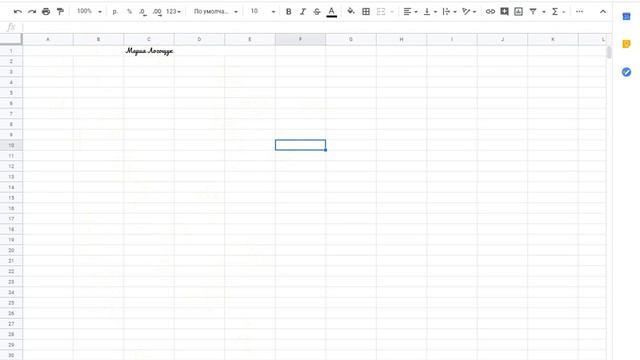
Task: Open the 123 number formats dropdown
Action: click(x=173, y=11)
